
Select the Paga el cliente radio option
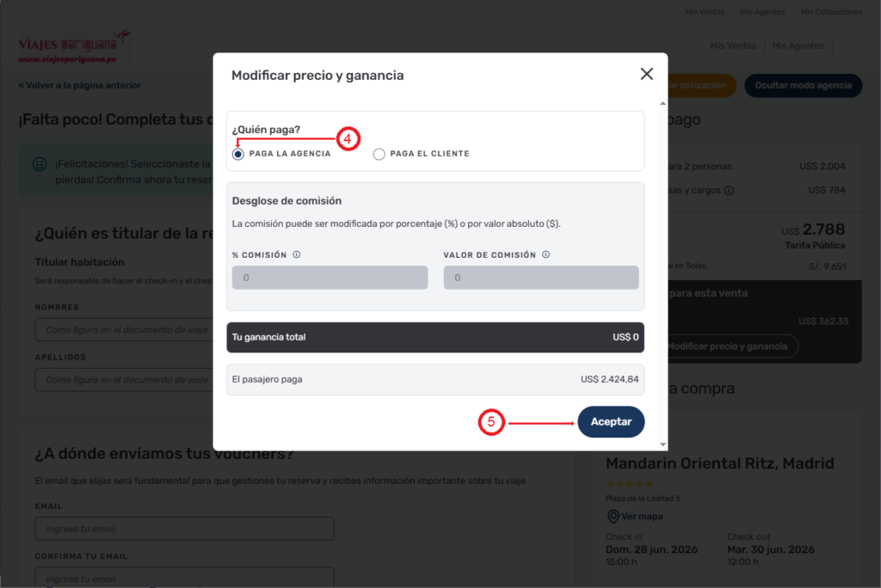tap(379, 154)
